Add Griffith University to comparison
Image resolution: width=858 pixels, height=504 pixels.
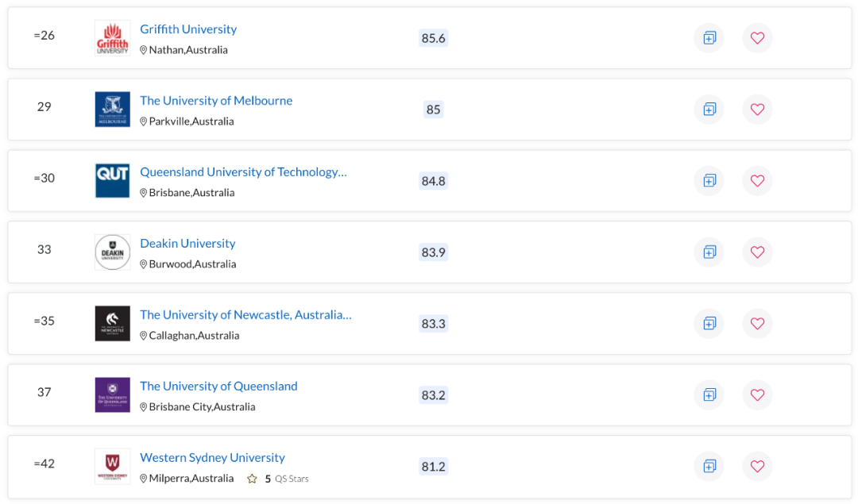coord(709,38)
